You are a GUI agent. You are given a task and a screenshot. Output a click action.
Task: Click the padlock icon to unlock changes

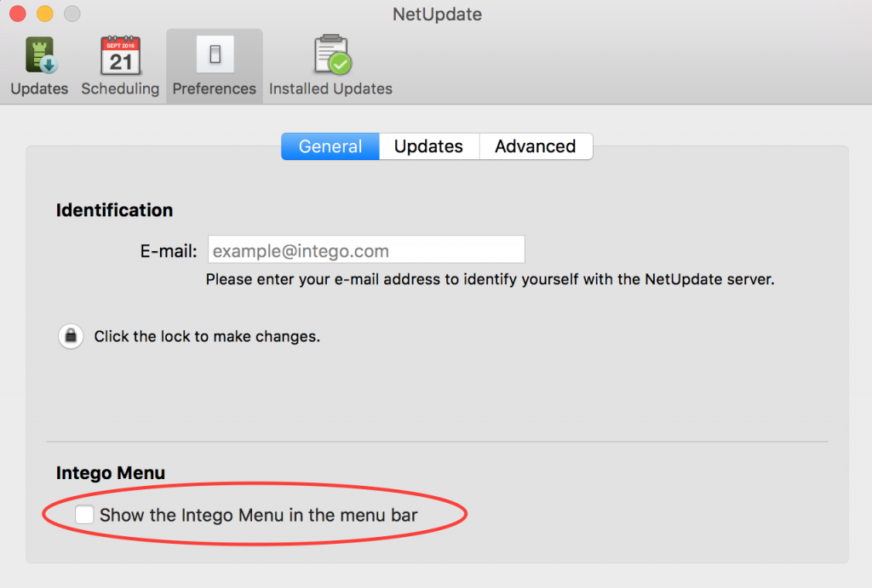[71, 336]
